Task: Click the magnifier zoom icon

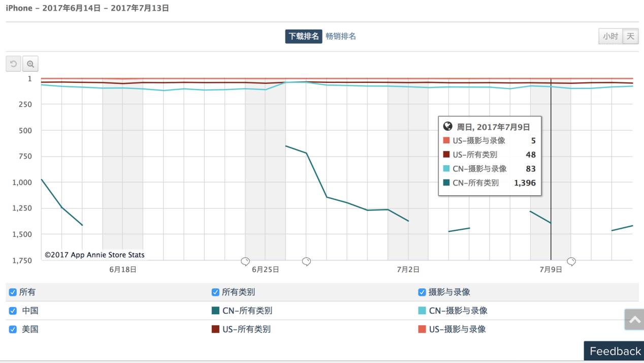Action: point(30,64)
